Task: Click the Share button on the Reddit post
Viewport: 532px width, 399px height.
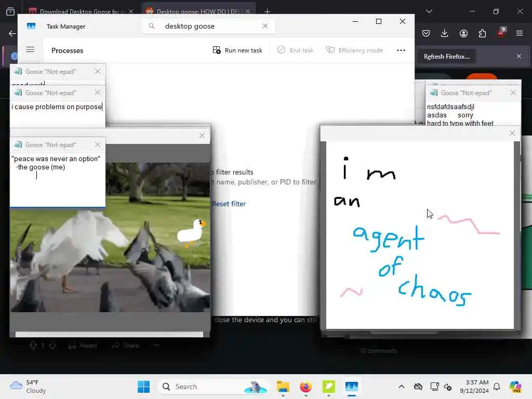Action: 126,345
